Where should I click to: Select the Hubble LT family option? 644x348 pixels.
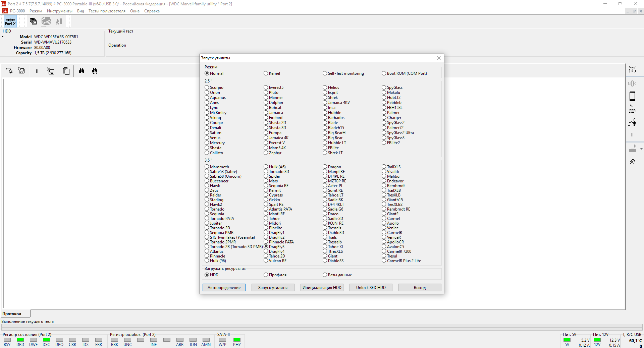coord(334,143)
